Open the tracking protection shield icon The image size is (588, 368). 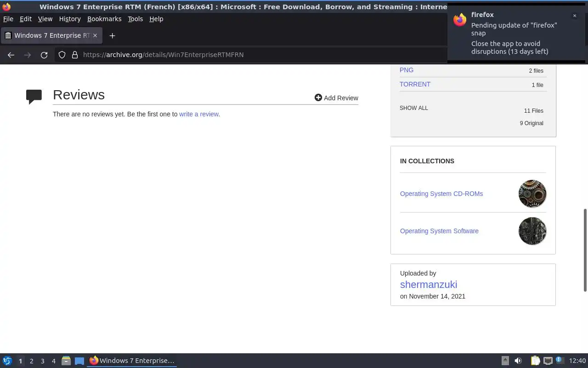[62, 55]
